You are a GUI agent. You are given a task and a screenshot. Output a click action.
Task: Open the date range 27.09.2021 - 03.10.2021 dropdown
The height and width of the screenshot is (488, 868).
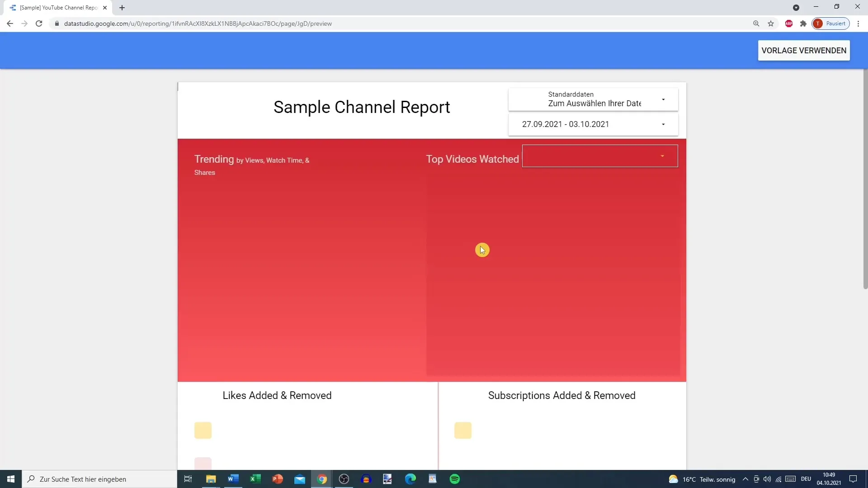click(x=593, y=124)
